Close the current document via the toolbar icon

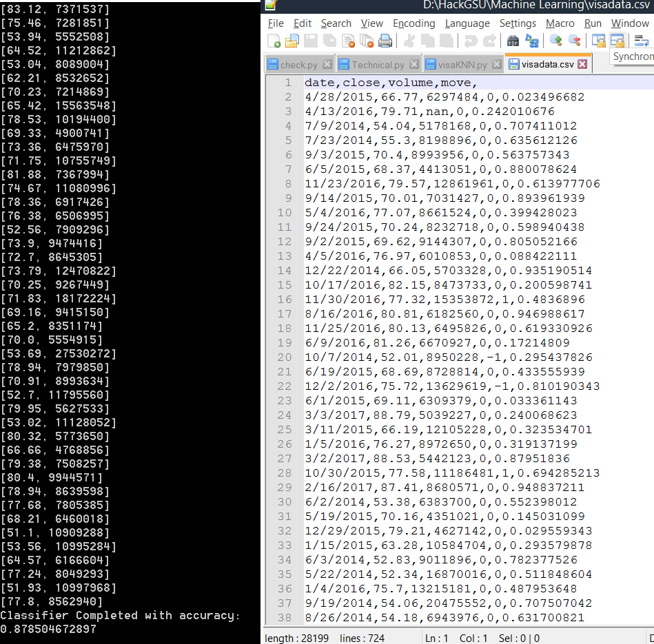[348, 41]
